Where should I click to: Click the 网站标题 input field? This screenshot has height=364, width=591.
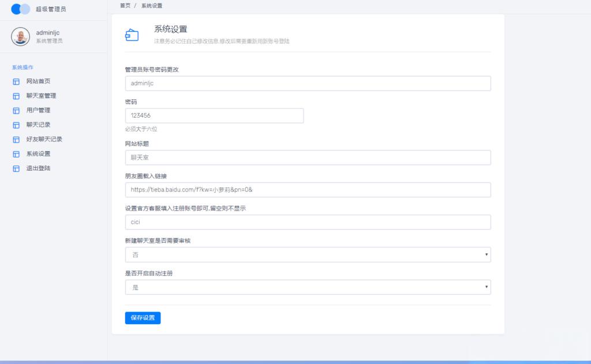click(x=308, y=157)
